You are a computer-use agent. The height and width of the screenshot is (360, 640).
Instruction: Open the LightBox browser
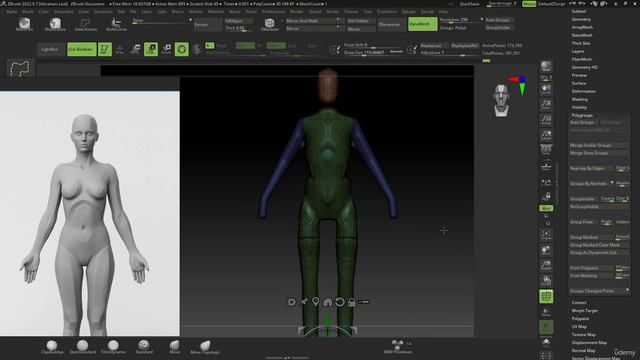pos(50,49)
